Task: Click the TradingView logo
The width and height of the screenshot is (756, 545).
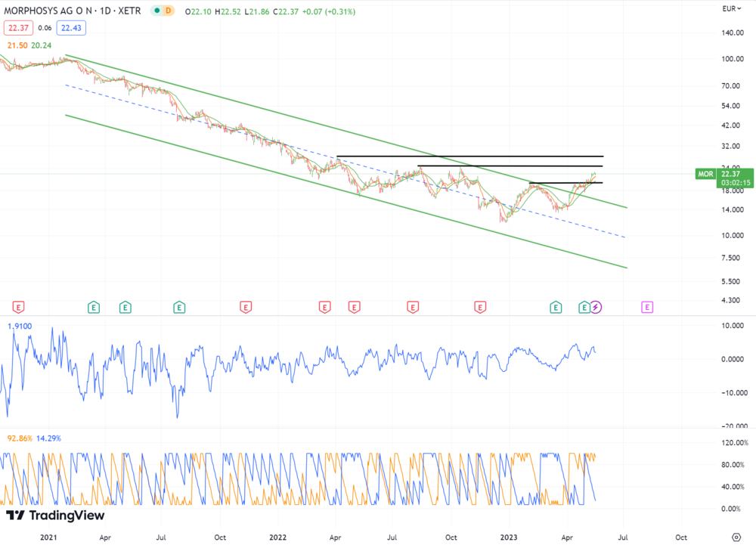Action: coord(55,515)
